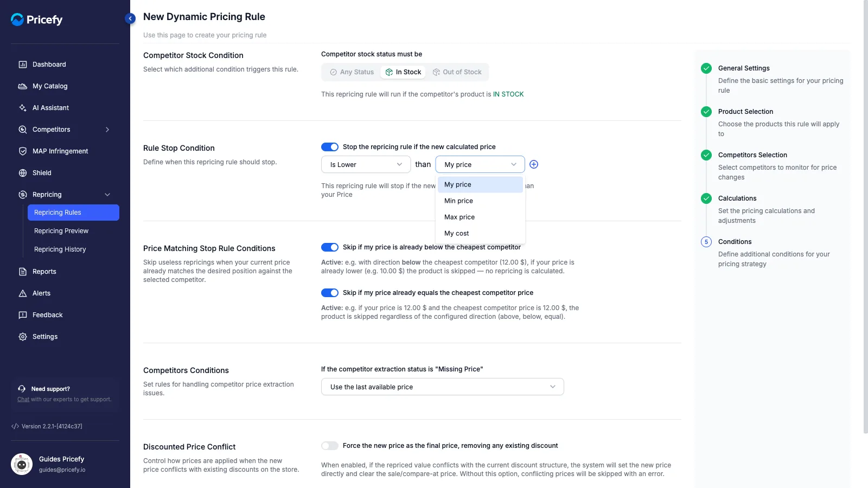Open MAP Infringement page
The width and height of the screenshot is (868, 488).
tap(60, 151)
